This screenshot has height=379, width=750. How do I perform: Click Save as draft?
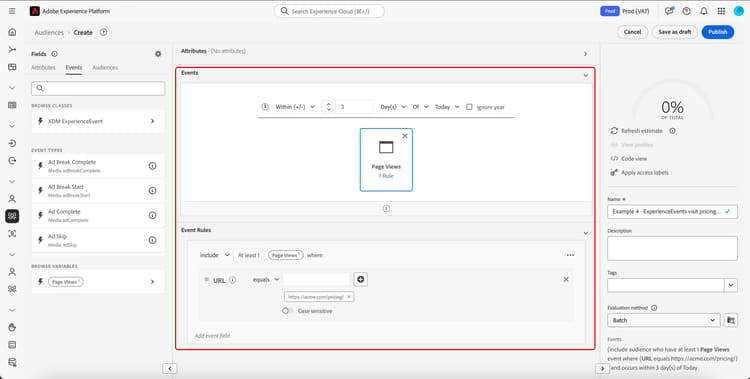coord(674,32)
